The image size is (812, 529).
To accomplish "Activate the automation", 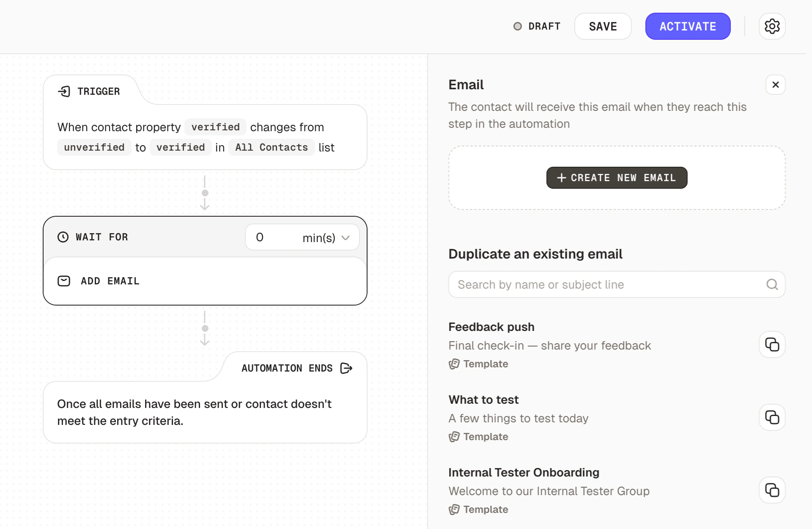I will pyautogui.click(x=687, y=26).
